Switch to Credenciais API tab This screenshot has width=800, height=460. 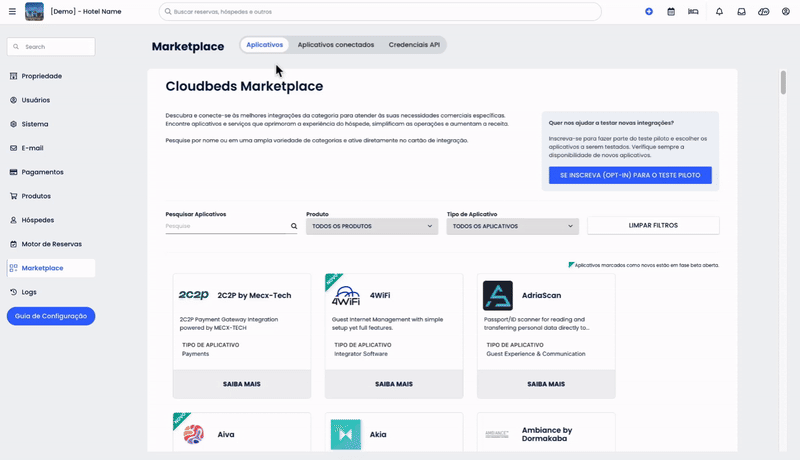414,45
